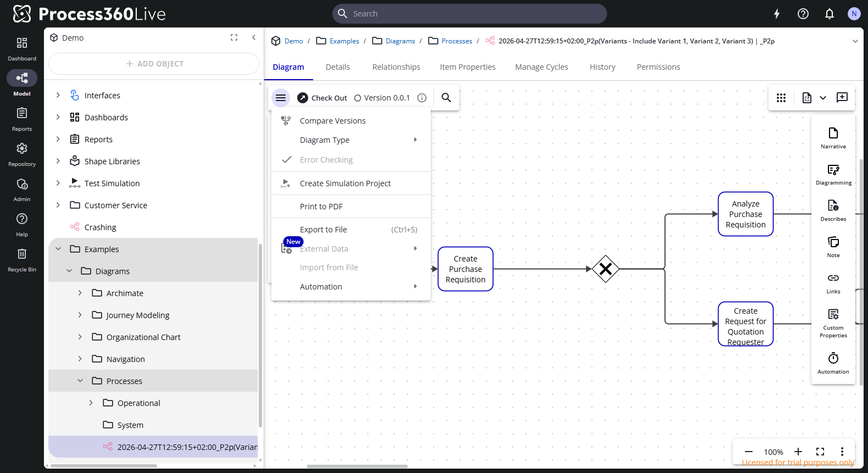Open the help question mark in top bar
The height and width of the screenshot is (473, 868).
tap(803, 14)
